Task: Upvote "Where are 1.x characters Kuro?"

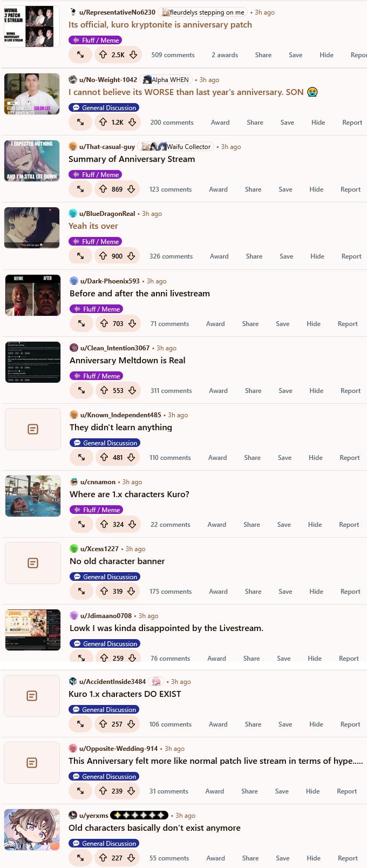Action: click(104, 524)
